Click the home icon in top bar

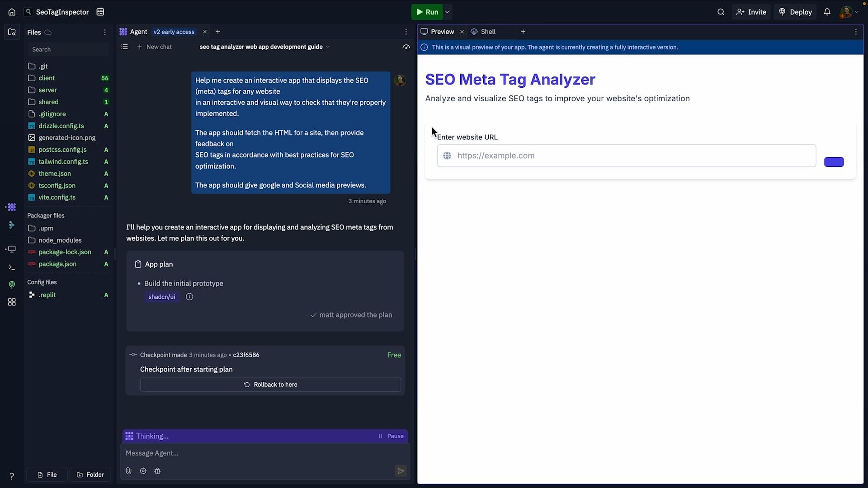(12, 12)
